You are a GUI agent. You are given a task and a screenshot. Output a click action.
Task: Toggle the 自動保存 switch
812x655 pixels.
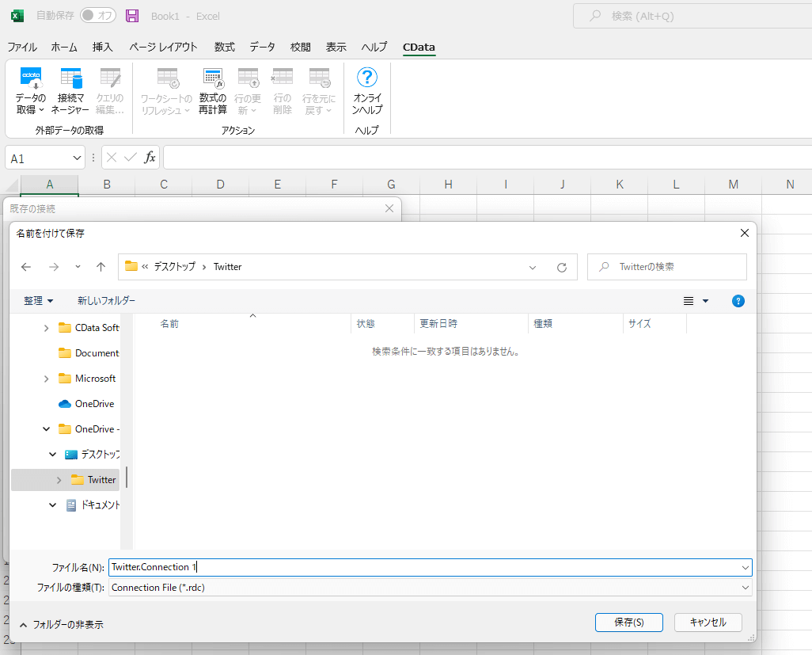point(98,16)
